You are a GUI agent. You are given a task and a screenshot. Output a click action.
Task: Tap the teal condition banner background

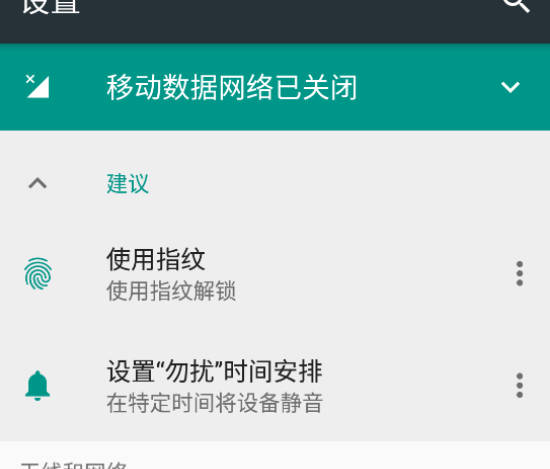pyautogui.click(x=275, y=87)
